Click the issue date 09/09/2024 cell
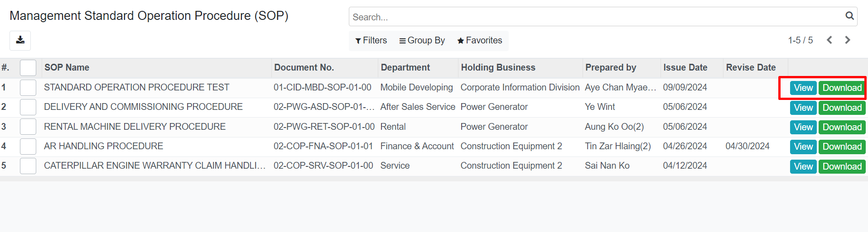 [x=685, y=87]
